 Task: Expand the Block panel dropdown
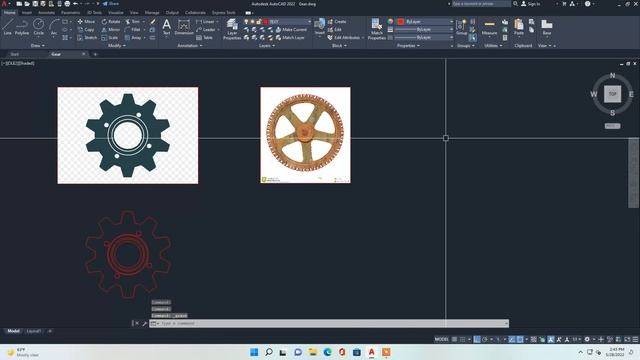[x=339, y=46]
